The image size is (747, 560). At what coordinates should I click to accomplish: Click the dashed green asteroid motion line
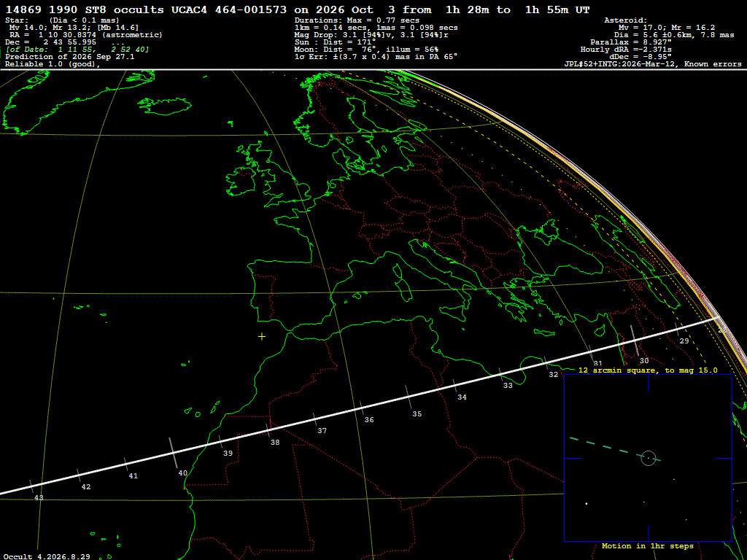[x=615, y=449]
